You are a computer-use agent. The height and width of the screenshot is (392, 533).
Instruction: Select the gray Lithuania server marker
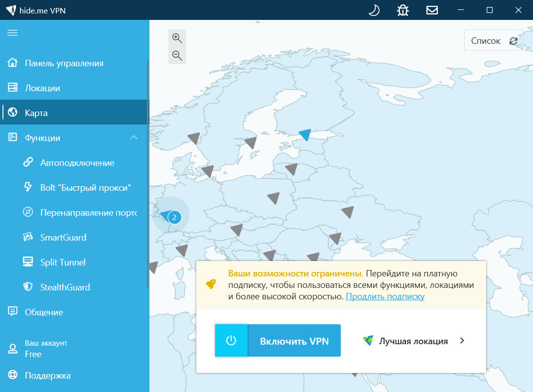[x=292, y=169]
